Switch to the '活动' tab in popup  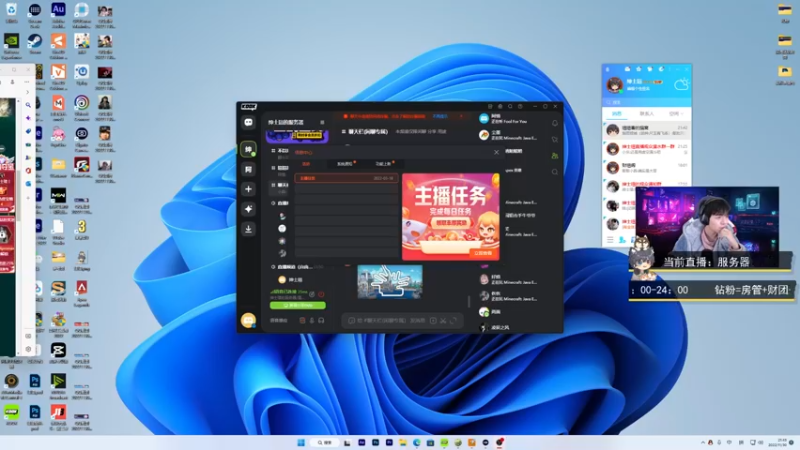click(x=306, y=164)
